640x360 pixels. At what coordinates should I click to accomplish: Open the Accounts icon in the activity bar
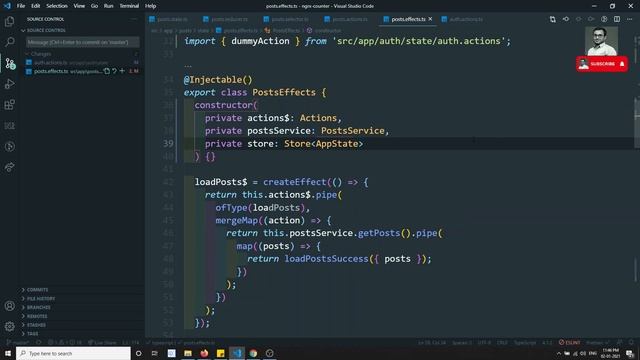pyautogui.click(x=9, y=306)
